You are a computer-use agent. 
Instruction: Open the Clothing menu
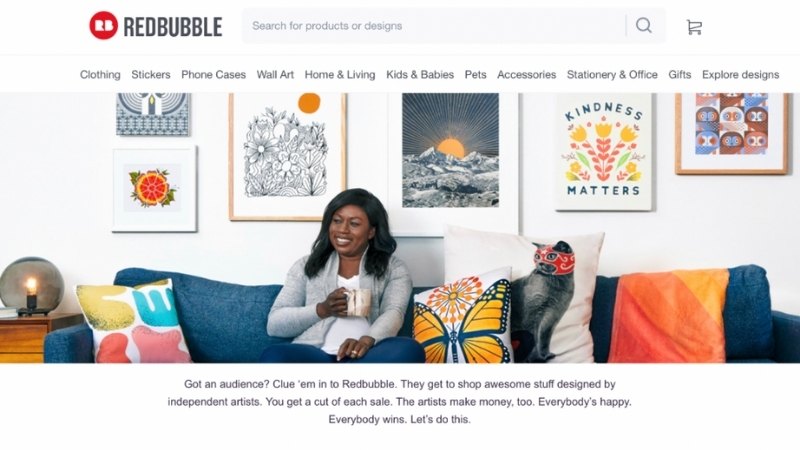click(x=100, y=74)
